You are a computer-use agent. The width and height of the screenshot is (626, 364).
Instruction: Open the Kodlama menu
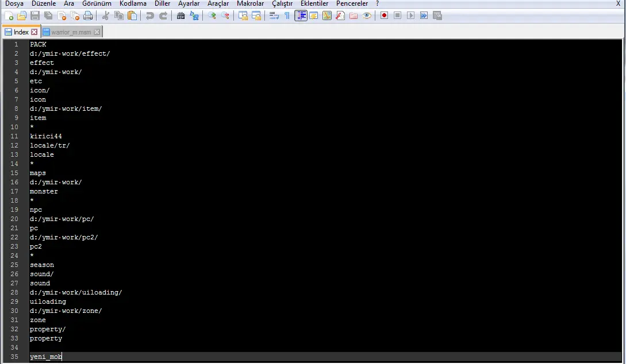(133, 3)
